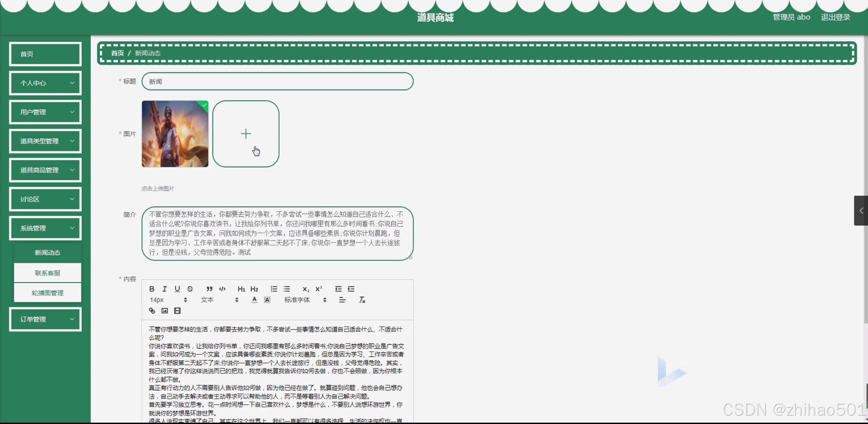Apply strikethrough formatting in the editor
The image size is (868, 424).
click(190, 289)
